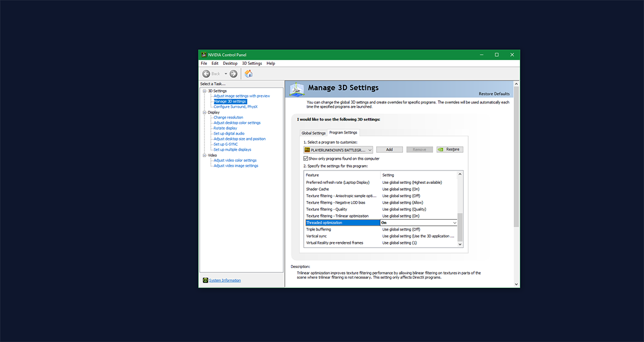Click the Vertical sync setting value
The height and width of the screenshot is (342, 644).
[418, 236]
